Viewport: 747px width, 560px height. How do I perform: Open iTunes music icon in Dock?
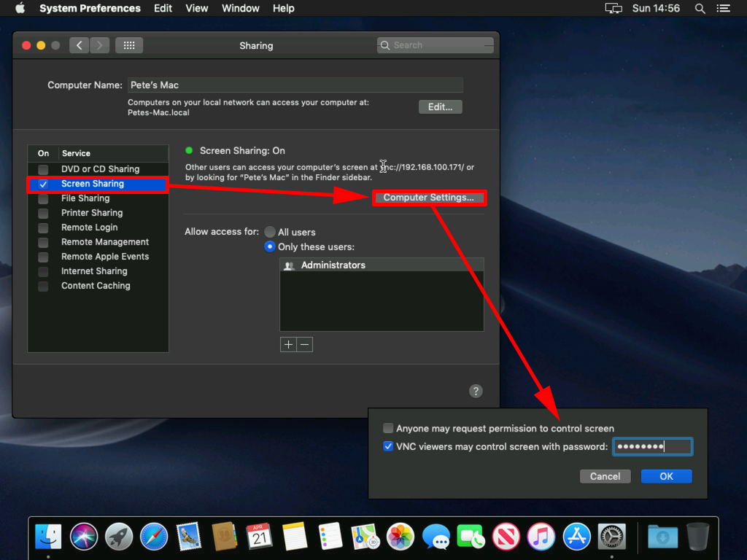541,536
